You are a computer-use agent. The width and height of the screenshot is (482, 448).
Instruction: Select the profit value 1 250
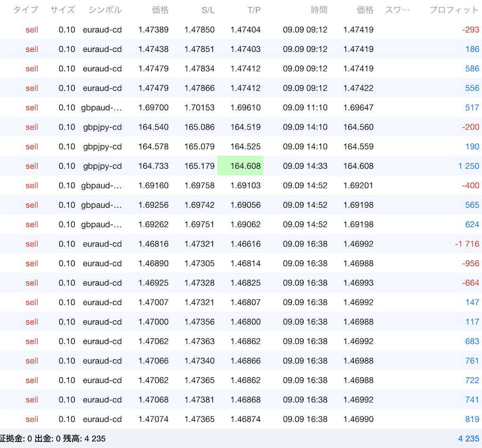(x=469, y=166)
